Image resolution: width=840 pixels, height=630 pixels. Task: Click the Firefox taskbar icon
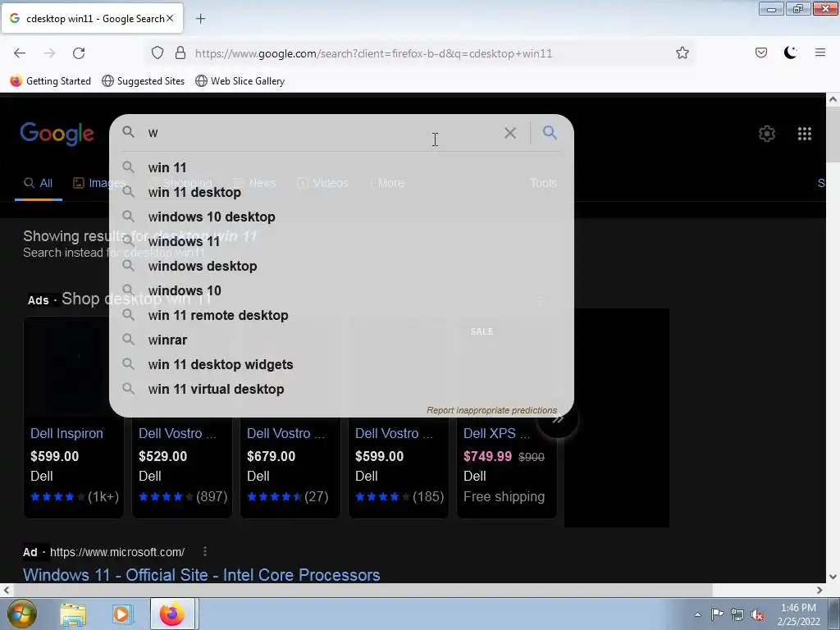(172, 614)
